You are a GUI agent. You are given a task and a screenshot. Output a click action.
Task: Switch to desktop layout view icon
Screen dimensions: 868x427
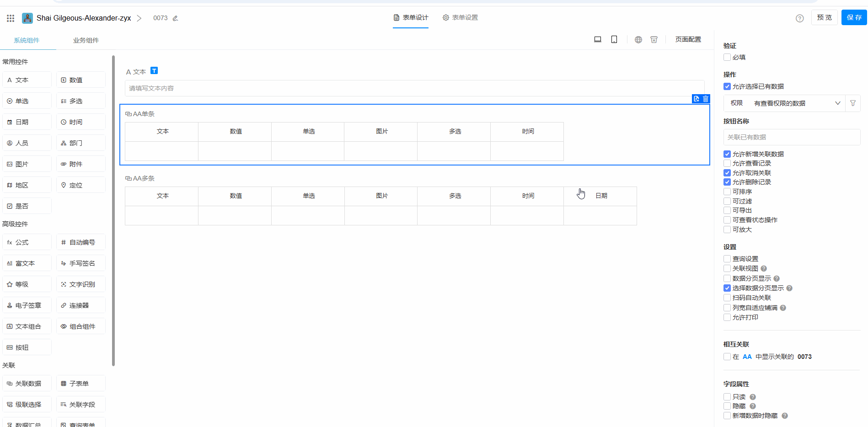(x=597, y=39)
